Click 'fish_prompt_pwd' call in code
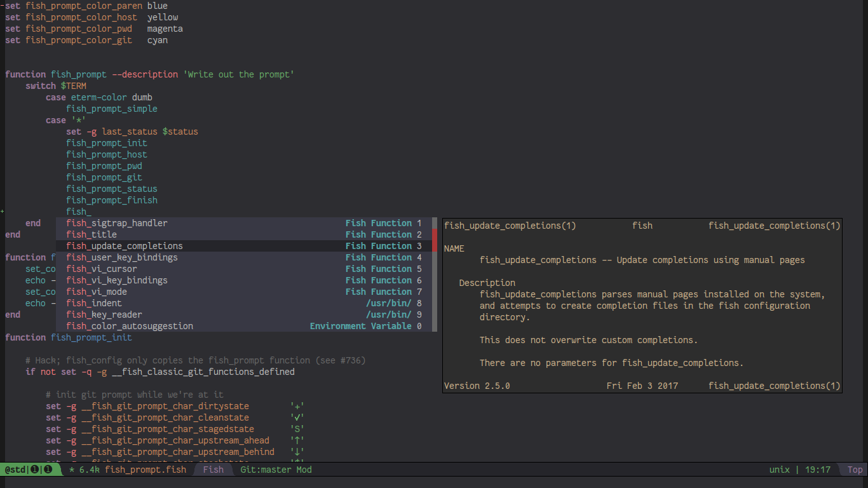 point(104,166)
